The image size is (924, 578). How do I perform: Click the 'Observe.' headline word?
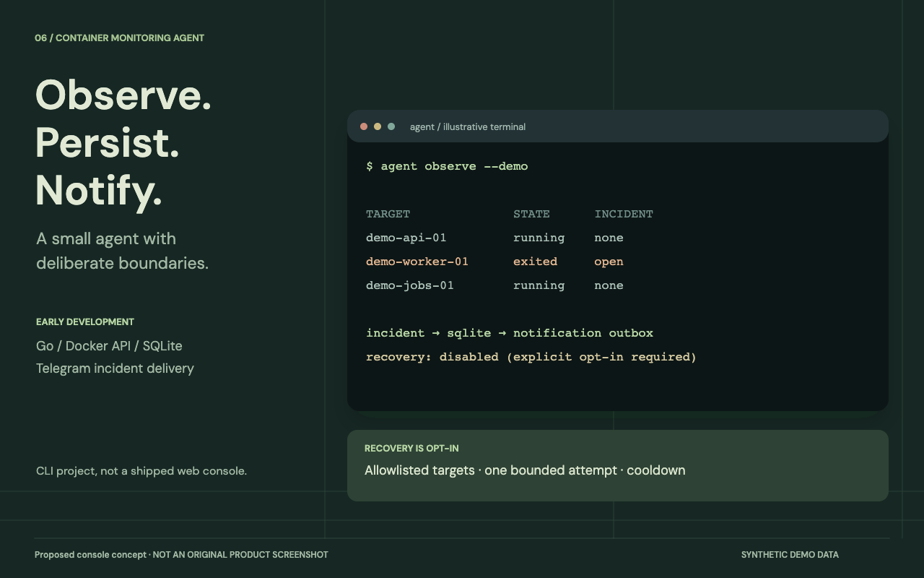(x=123, y=95)
